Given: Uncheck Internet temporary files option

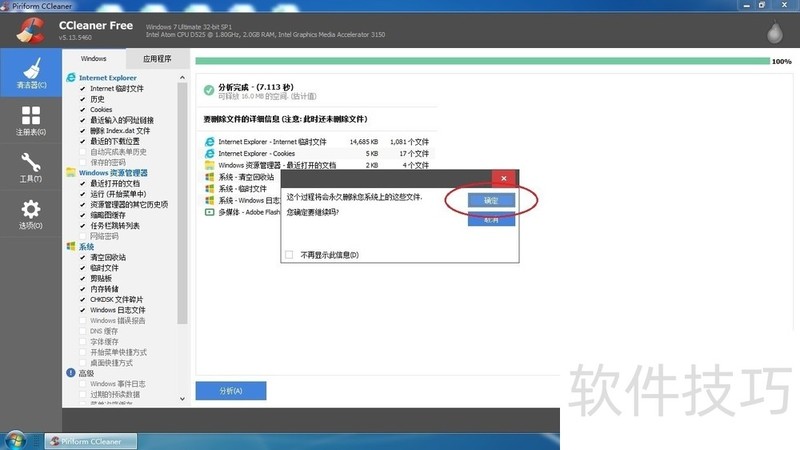Looking at the screenshot, I should pos(83,88).
